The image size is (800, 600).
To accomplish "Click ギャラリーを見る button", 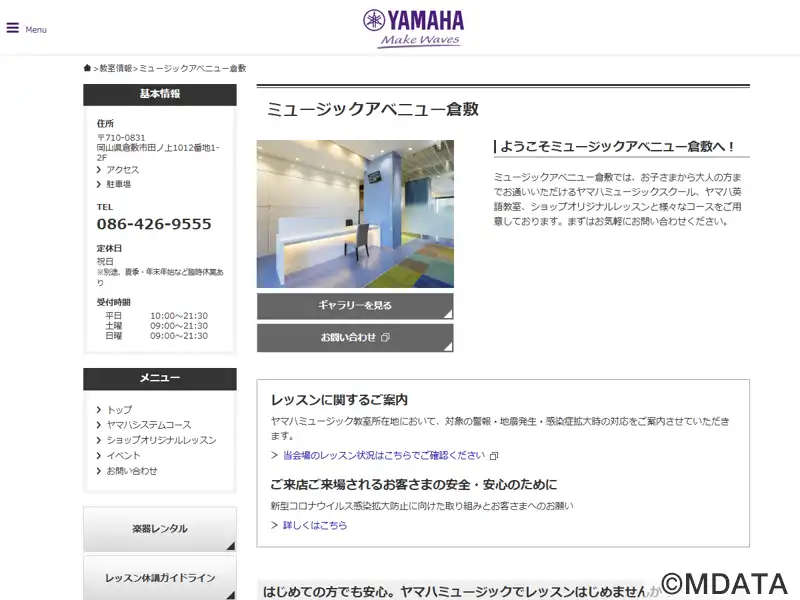I will [x=355, y=306].
